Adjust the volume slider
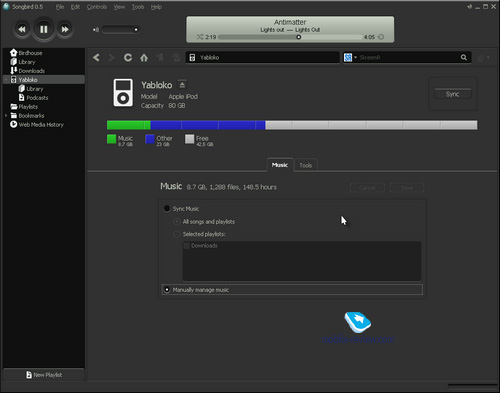The image size is (500, 393). point(121,30)
